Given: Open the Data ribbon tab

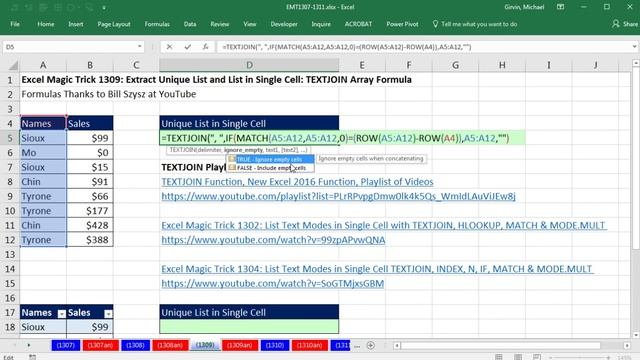Looking at the screenshot, I should [x=190, y=24].
